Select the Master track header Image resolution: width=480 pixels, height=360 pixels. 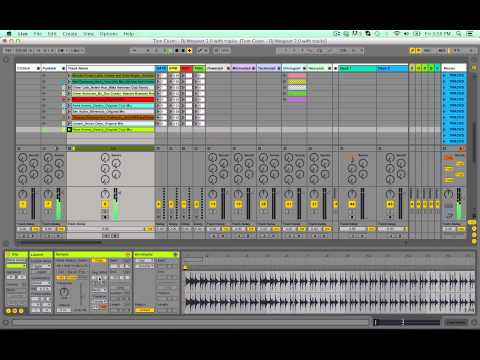(454, 68)
